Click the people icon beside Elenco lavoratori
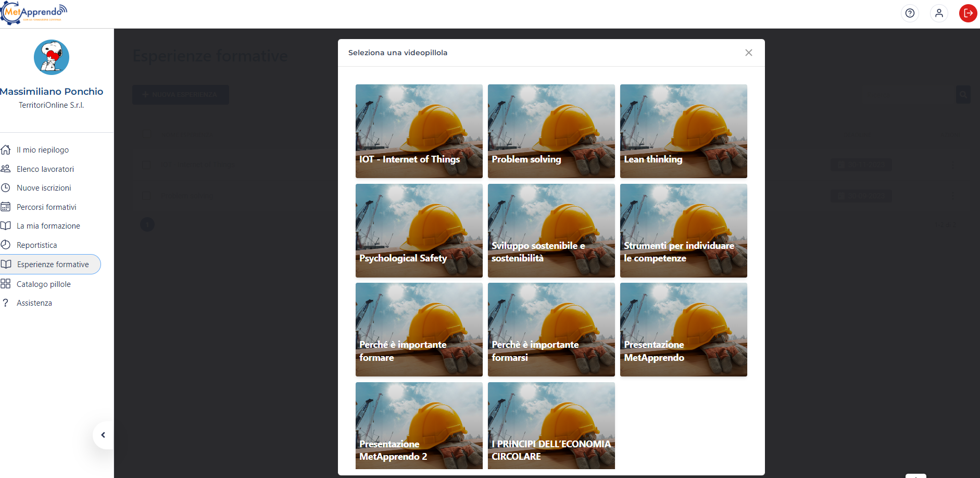The width and height of the screenshot is (980, 478). point(6,169)
